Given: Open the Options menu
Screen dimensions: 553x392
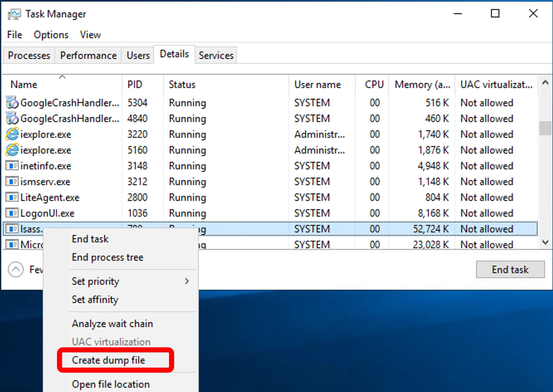Looking at the screenshot, I should [x=51, y=35].
